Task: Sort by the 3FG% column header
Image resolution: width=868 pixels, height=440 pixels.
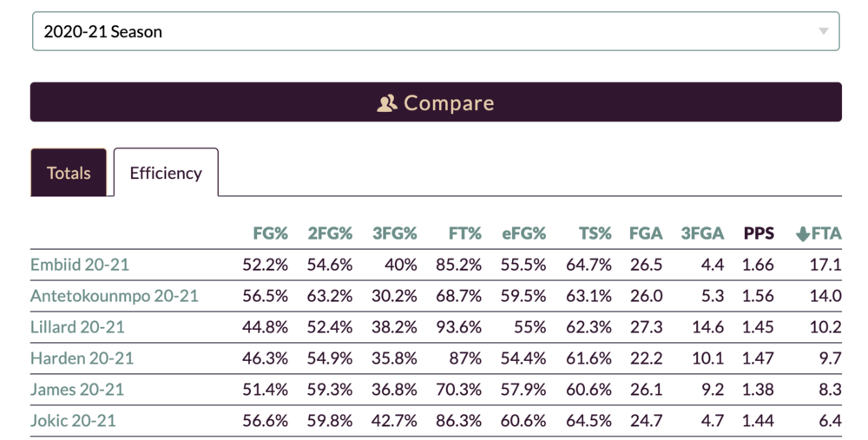Action: [x=394, y=233]
